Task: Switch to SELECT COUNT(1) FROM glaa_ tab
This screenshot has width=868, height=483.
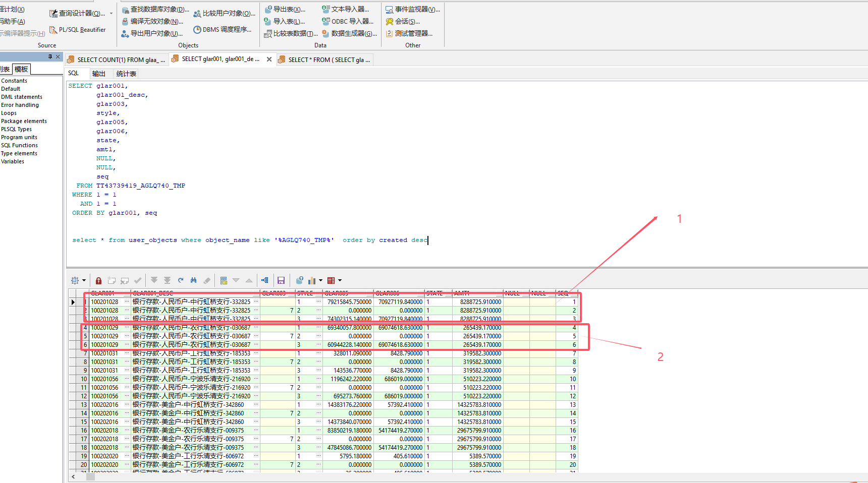Action: coord(116,59)
